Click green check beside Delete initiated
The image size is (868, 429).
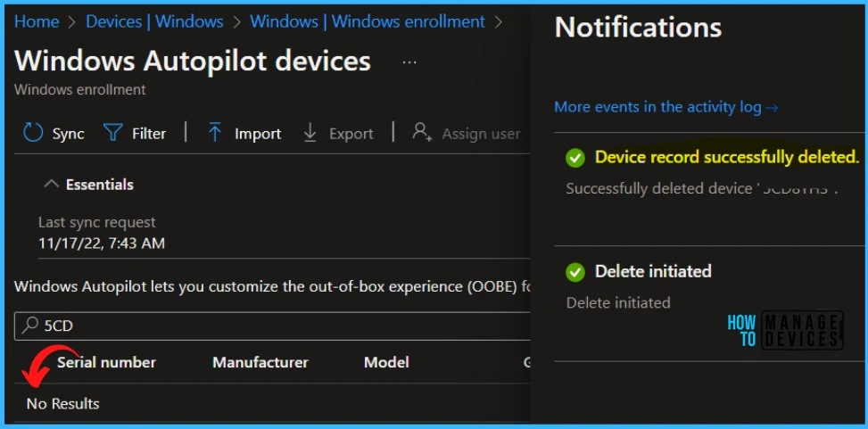click(575, 272)
